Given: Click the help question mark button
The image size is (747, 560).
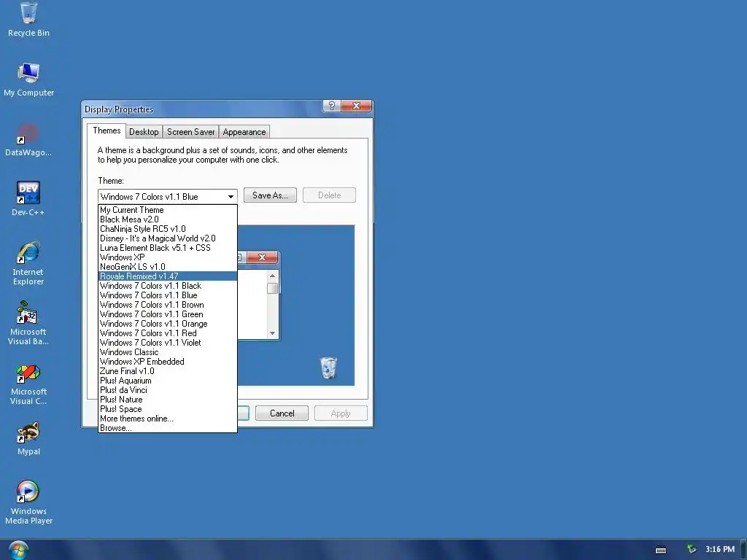Looking at the screenshot, I should tap(332, 106).
